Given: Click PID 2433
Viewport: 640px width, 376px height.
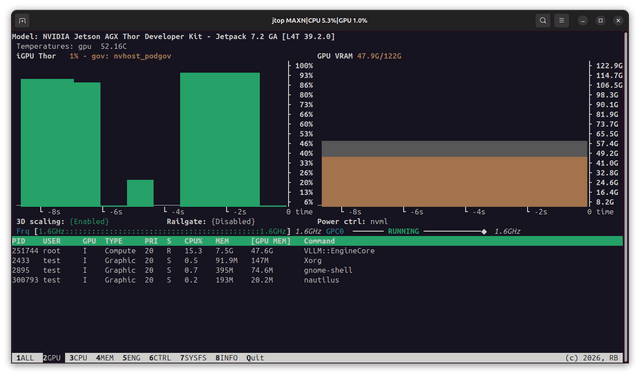Looking at the screenshot, I should [x=21, y=261].
